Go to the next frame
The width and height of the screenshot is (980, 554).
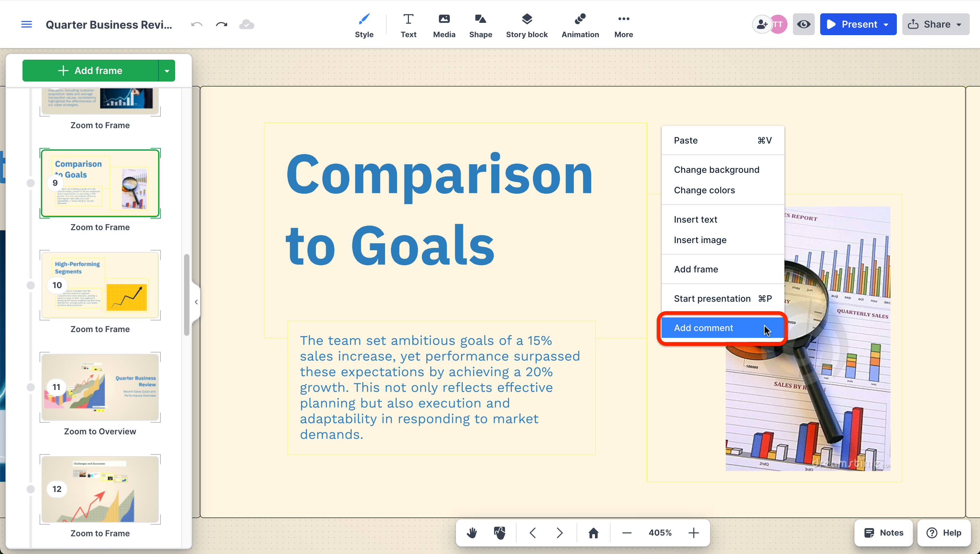559,533
